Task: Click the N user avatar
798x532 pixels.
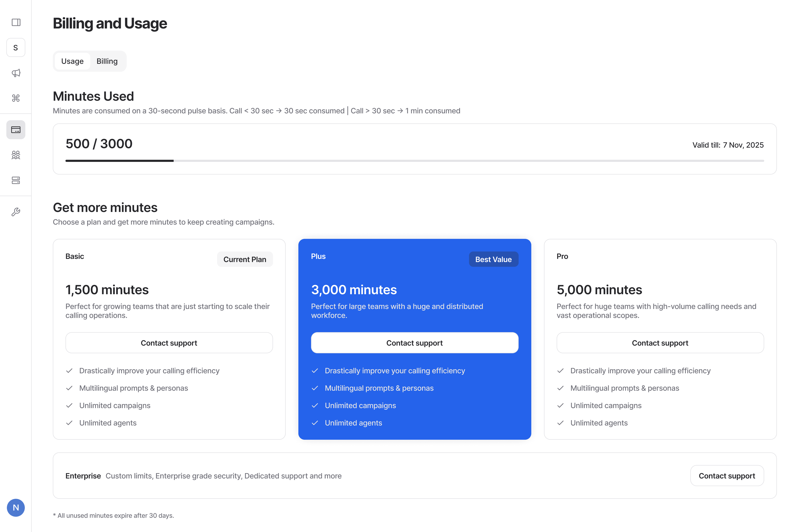Action: click(16, 508)
